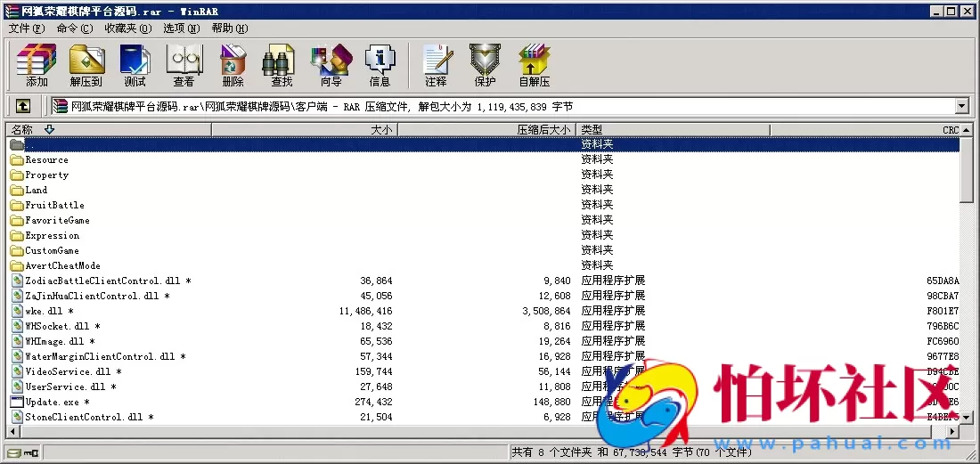980x464 pixels.
Task: Open the Commands (命令) menu
Action: (x=74, y=28)
